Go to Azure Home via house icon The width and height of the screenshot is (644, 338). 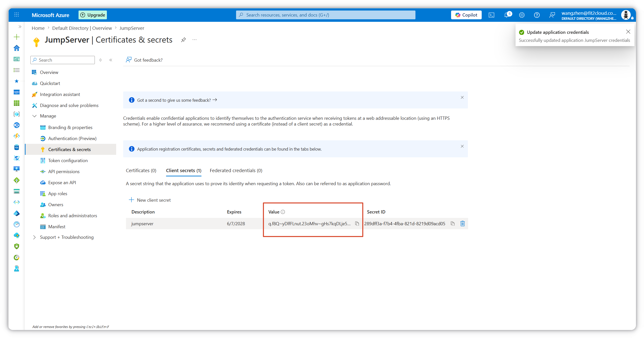pos(17,48)
